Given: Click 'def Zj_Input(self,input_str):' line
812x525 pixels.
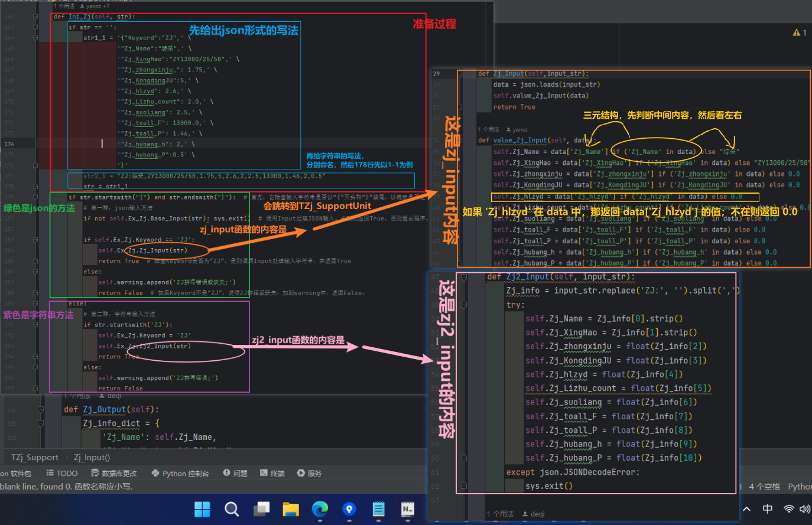Looking at the screenshot, I should coord(533,74).
